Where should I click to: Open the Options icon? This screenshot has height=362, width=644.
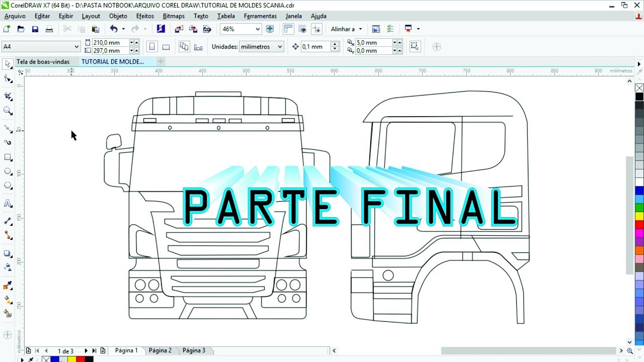click(390, 29)
